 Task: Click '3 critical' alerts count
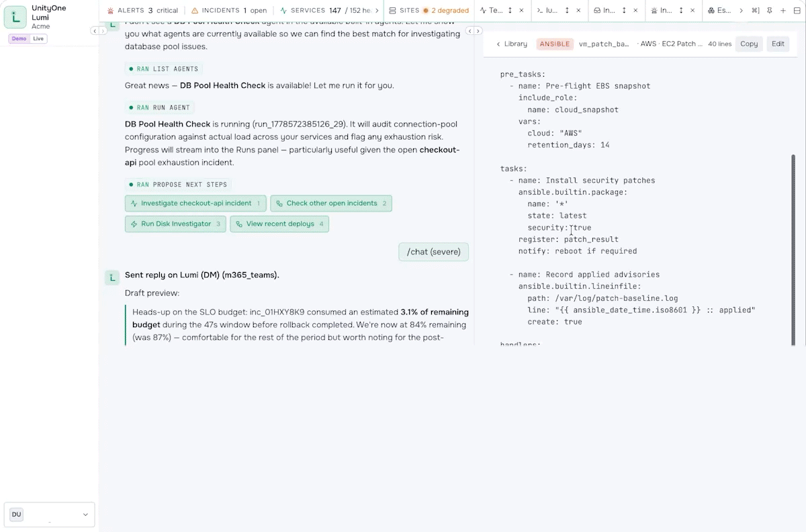[163, 11]
